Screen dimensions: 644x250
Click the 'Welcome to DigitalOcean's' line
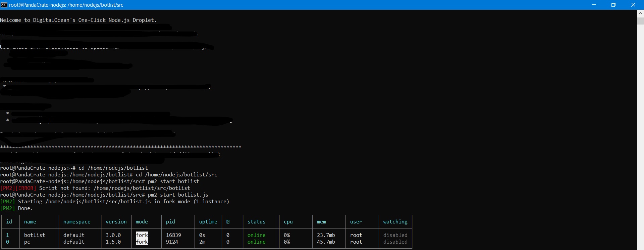pos(78,20)
